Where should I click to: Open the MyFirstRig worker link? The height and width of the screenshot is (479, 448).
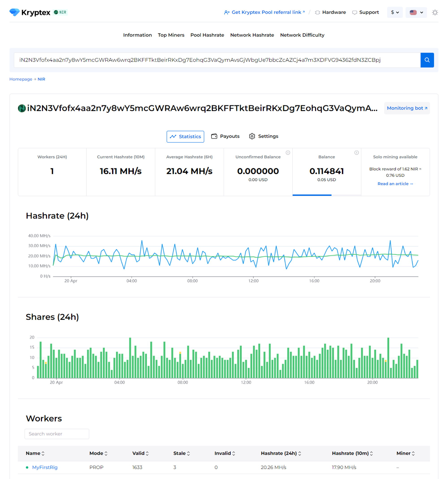pyautogui.click(x=45, y=467)
